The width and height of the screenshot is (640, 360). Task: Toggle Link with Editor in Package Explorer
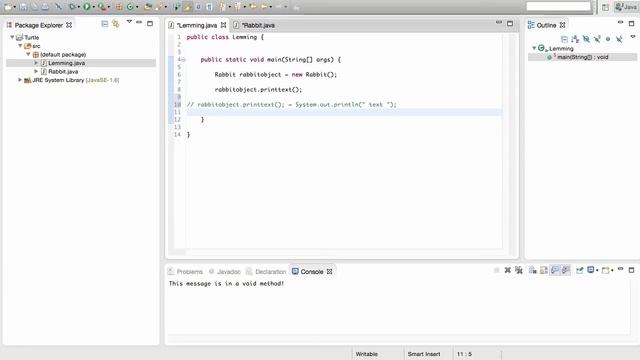pos(116,24)
